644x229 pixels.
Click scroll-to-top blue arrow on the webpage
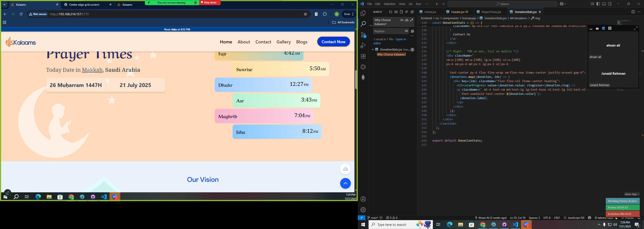pyautogui.click(x=345, y=184)
